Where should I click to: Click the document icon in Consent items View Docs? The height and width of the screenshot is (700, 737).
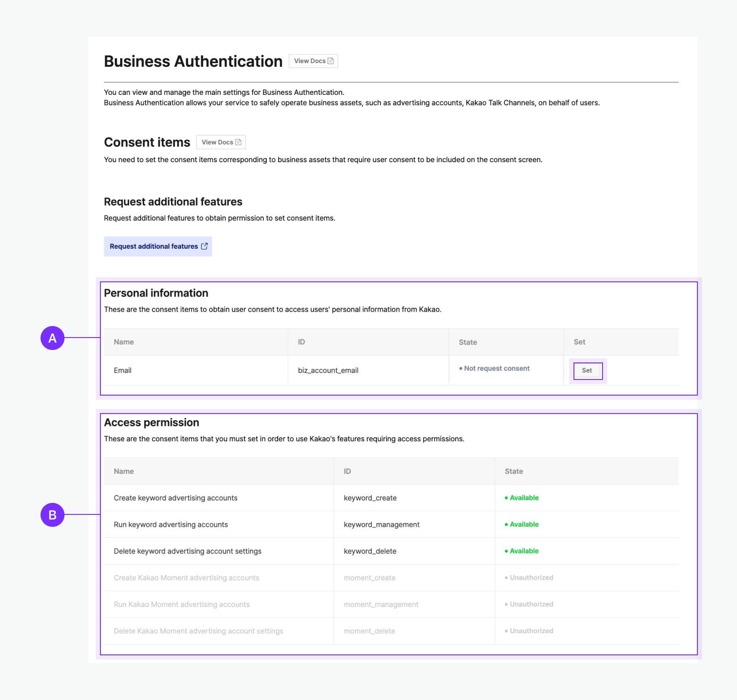(x=238, y=142)
